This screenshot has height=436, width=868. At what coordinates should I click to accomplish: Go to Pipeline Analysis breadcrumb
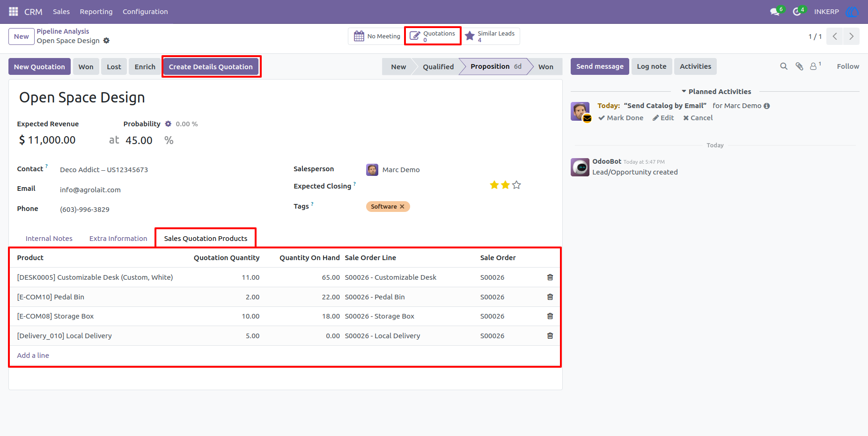63,31
